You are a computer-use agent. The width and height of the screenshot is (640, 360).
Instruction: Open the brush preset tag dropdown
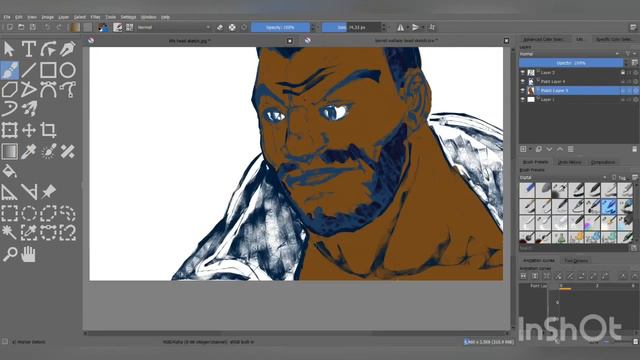[563, 178]
